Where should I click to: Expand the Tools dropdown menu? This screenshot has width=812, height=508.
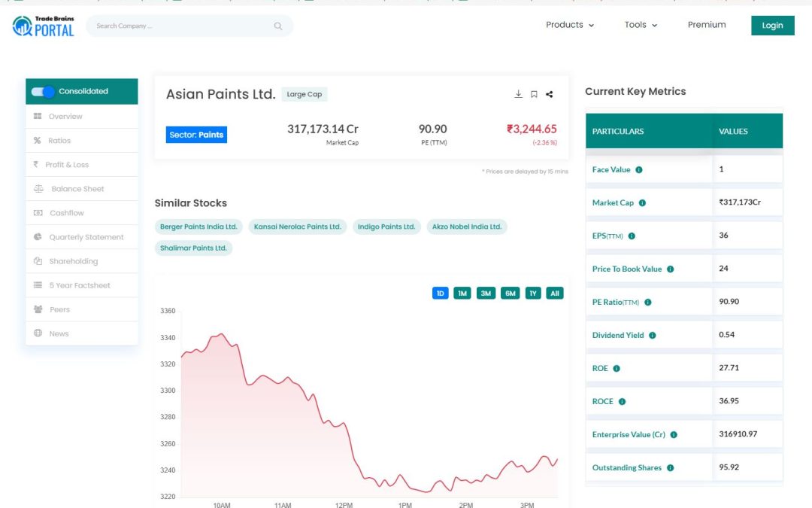tap(641, 25)
